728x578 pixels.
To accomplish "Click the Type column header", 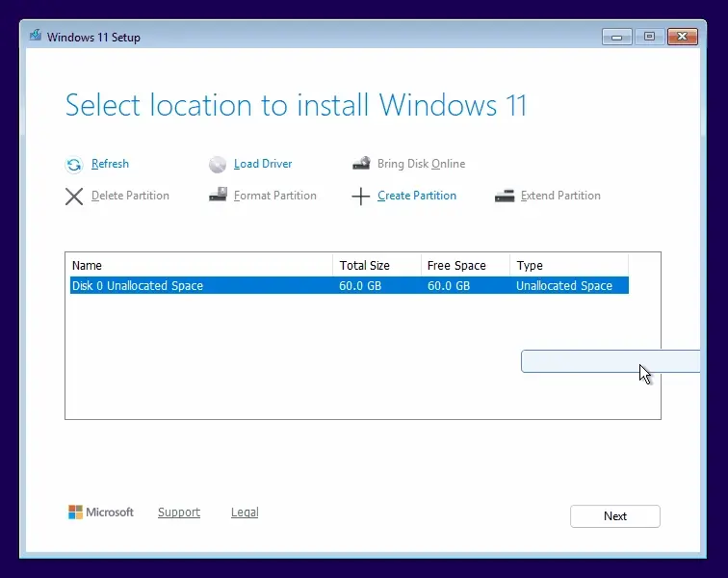I will pos(569,265).
